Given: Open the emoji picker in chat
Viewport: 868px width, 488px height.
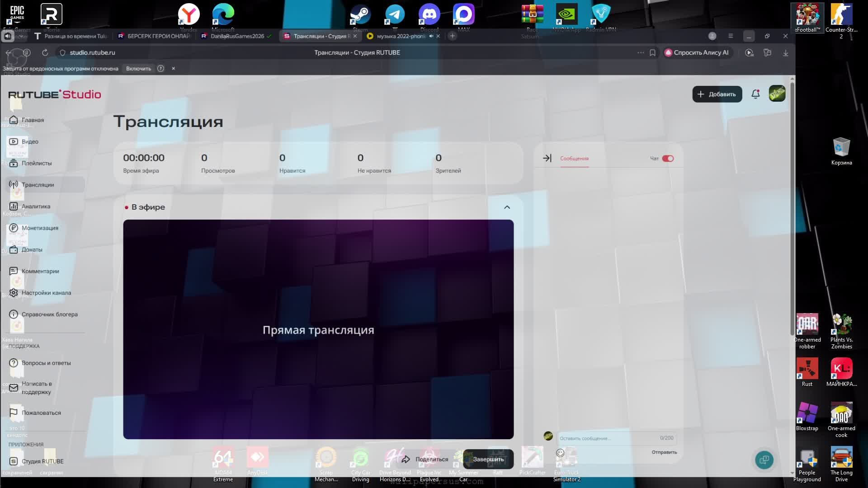Looking at the screenshot, I should coord(560,453).
